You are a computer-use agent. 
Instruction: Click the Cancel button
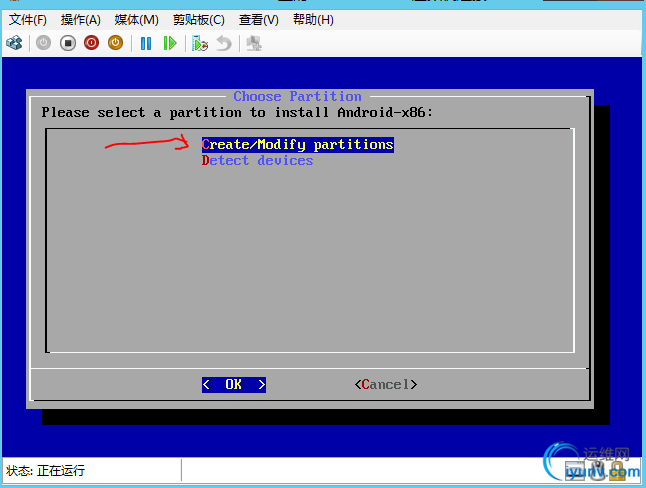point(386,385)
